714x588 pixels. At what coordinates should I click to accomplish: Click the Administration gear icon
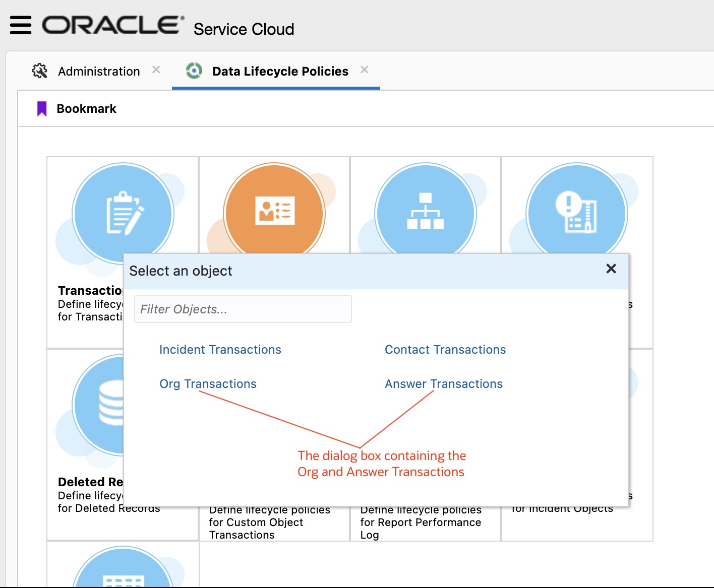click(40, 71)
